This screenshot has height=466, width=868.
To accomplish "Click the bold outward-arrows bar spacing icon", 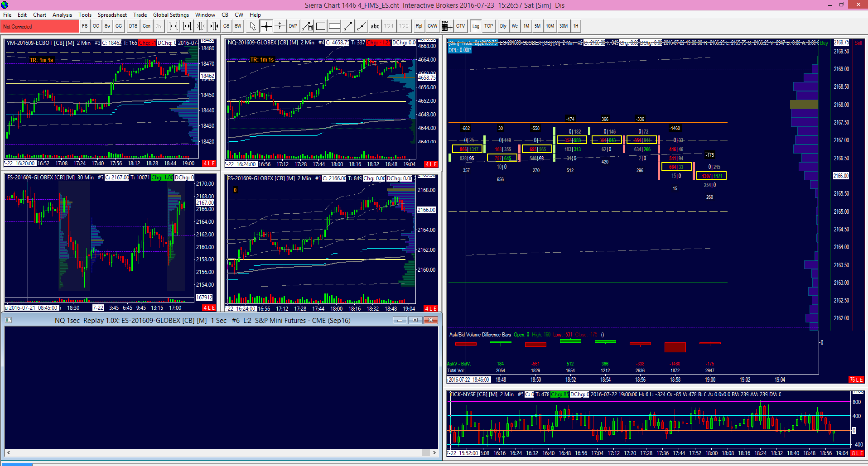I will pyautogui.click(x=187, y=26).
